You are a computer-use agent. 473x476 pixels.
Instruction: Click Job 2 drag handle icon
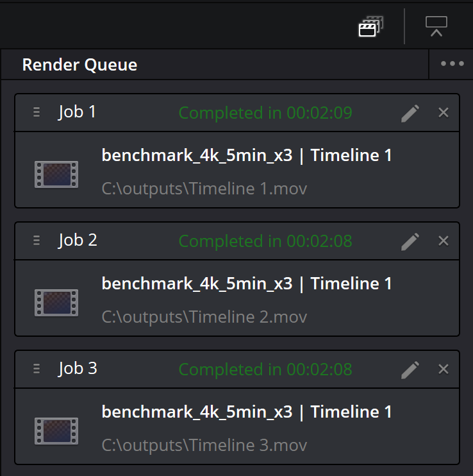click(37, 241)
